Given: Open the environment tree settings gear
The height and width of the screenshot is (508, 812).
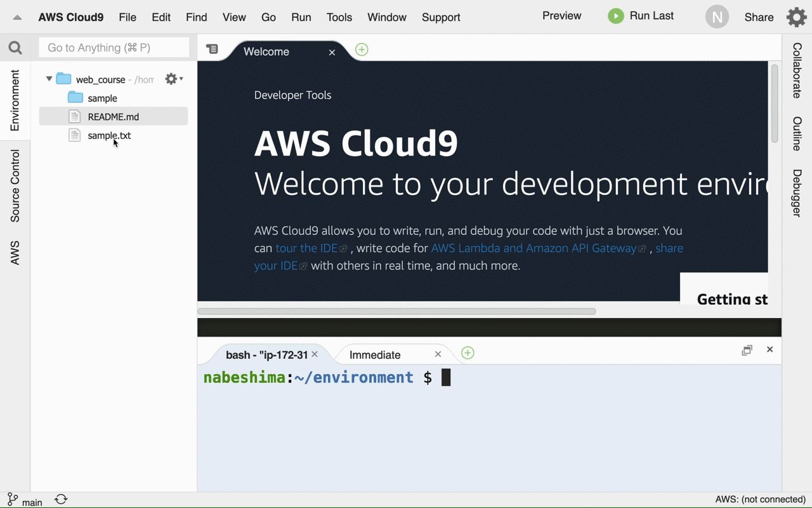Looking at the screenshot, I should pyautogui.click(x=174, y=79).
